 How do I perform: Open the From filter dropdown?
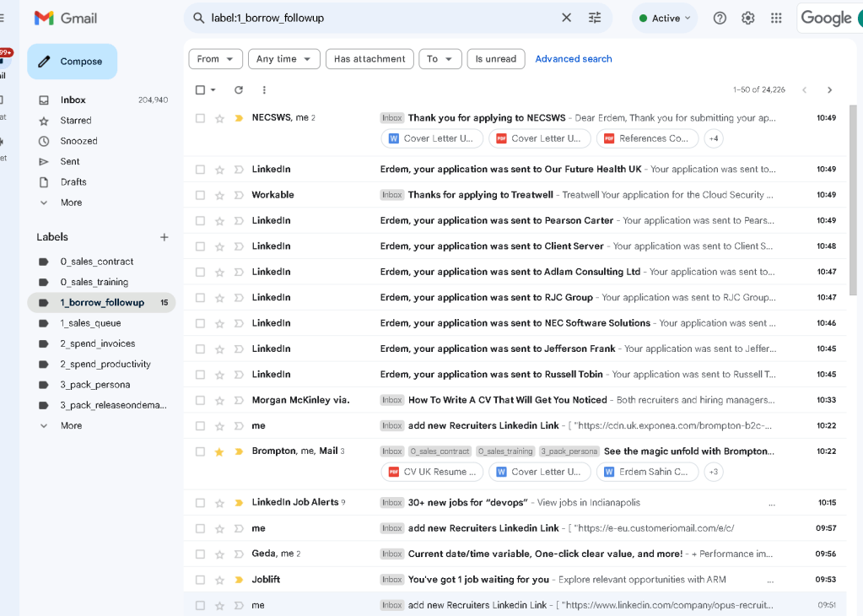click(215, 59)
